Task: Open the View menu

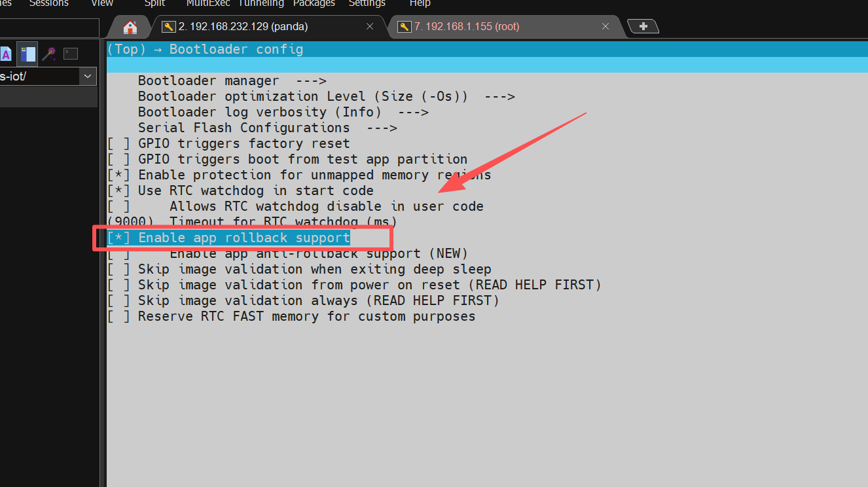Action: pyautogui.click(x=102, y=3)
